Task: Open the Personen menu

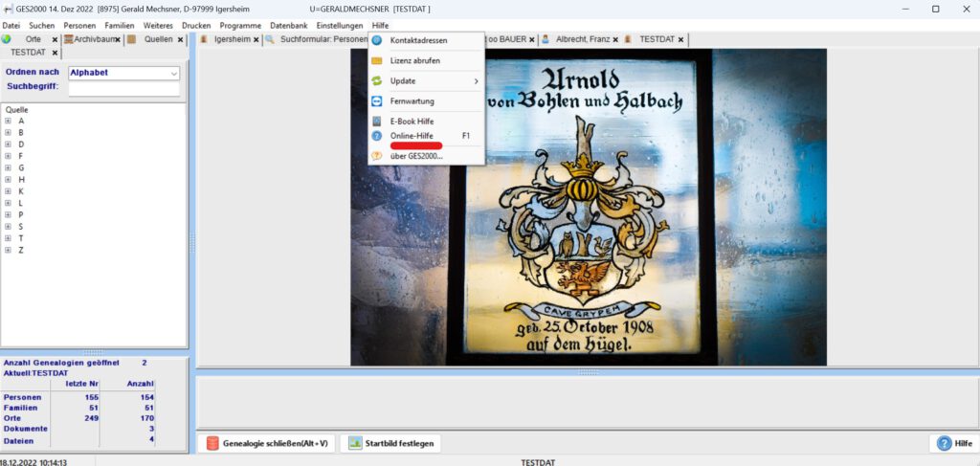Action: pyautogui.click(x=79, y=26)
